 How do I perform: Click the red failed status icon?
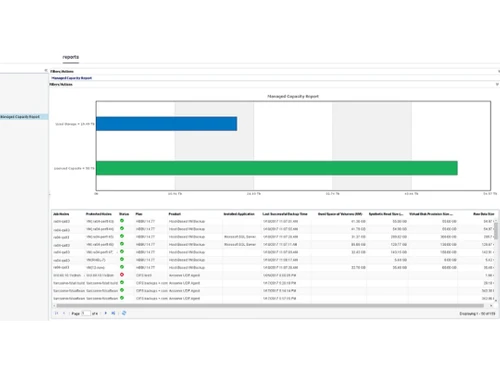click(x=122, y=275)
